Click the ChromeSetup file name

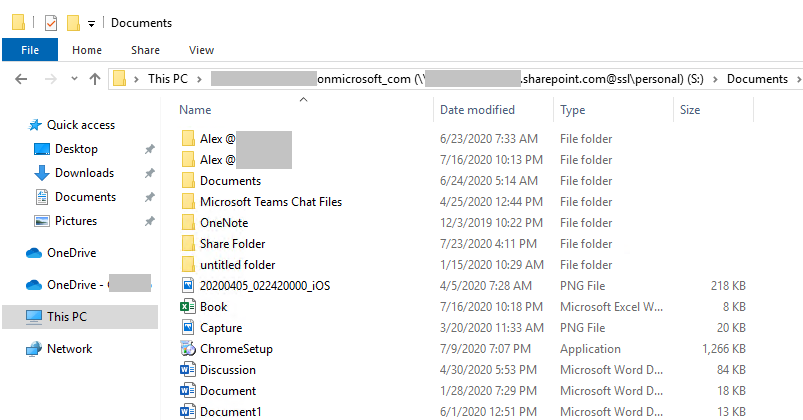(x=236, y=349)
